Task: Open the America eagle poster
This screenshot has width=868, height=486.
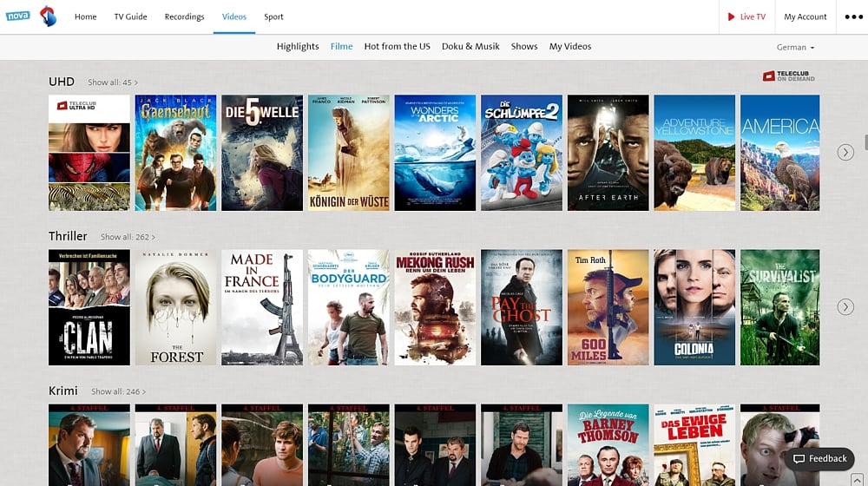Action: (x=780, y=153)
